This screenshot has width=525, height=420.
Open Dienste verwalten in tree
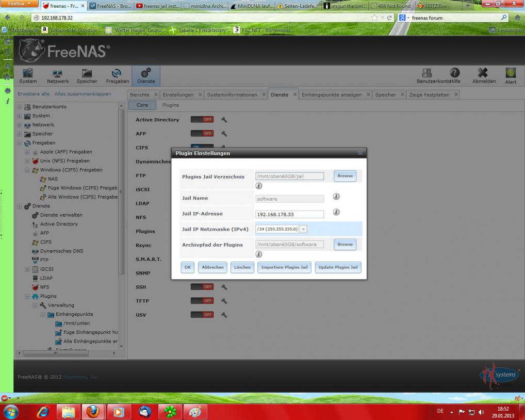61,215
